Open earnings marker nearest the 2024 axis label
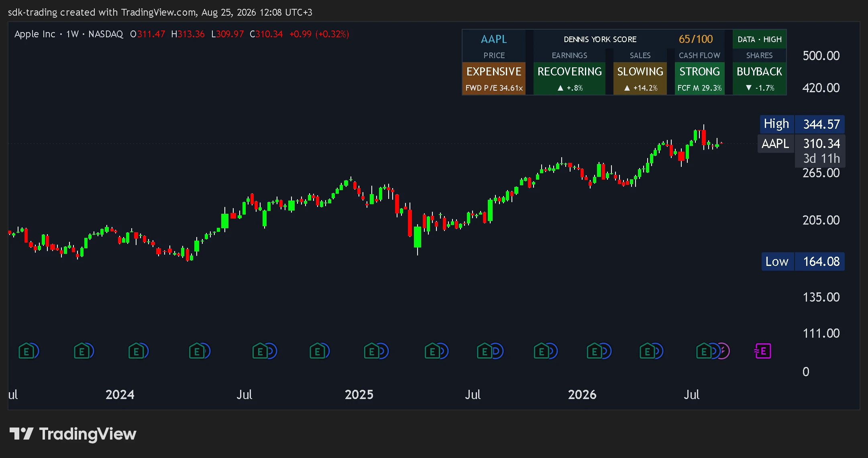Image resolution: width=868 pixels, height=458 pixels. pos(136,352)
